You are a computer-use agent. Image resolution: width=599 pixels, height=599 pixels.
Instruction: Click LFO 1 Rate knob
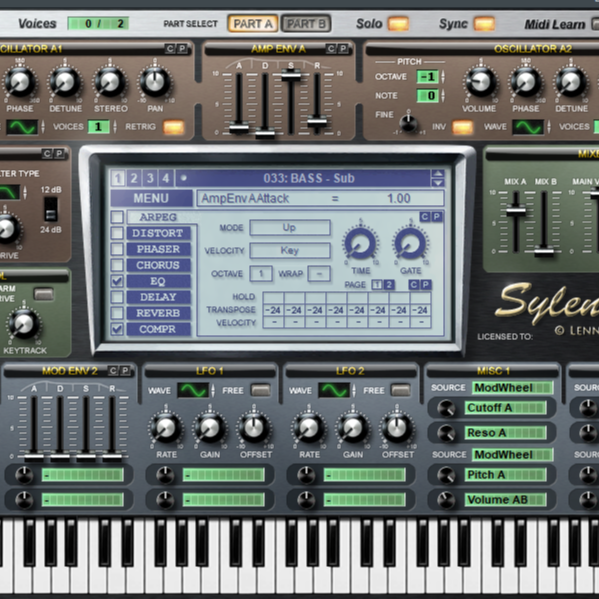(x=166, y=427)
